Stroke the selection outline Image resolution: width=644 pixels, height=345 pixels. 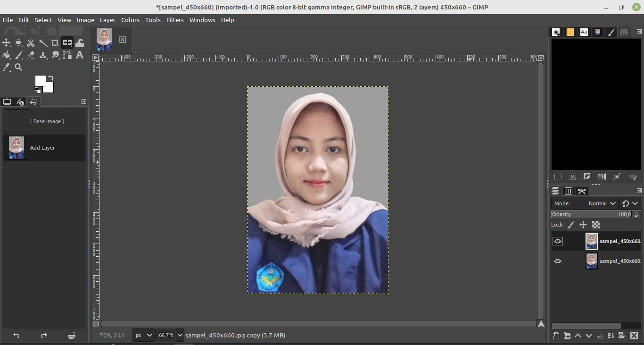[x=633, y=177]
